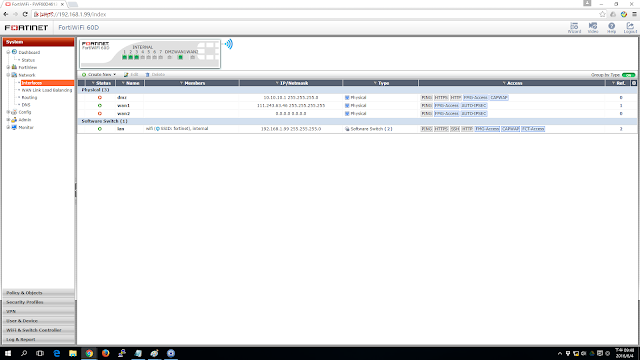Viewport: 640px width, 360px height.
Task: Click lan IP 192.168.1.99 cell
Action: pos(291,129)
